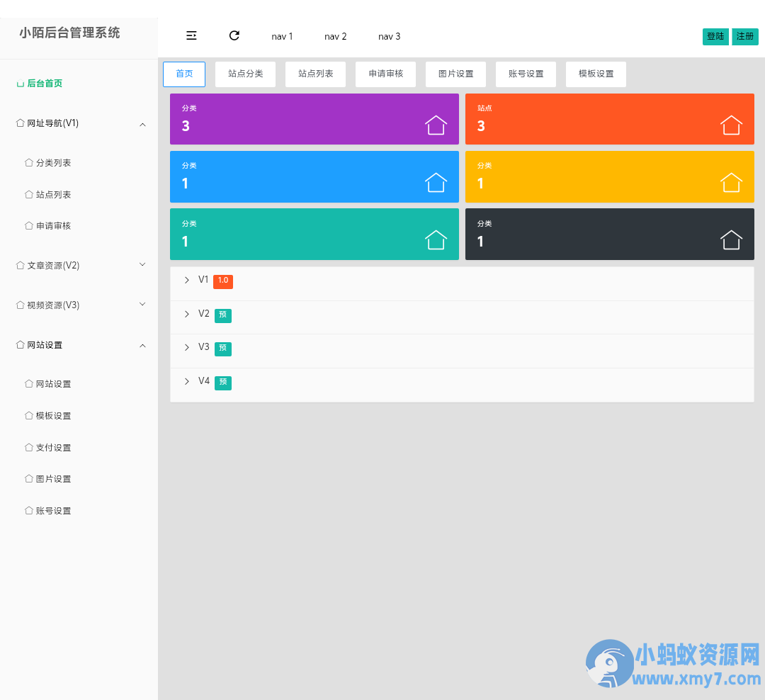This screenshot has width=765, height=700.
Task: Switch to the 站点分类 tab
Action: click(245, 74)
